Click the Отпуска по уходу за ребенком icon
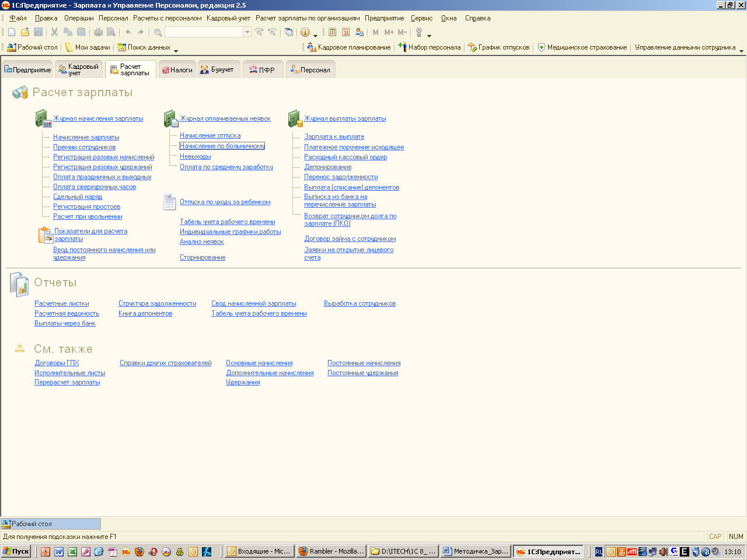747x560 pixels. coord(169,202)
